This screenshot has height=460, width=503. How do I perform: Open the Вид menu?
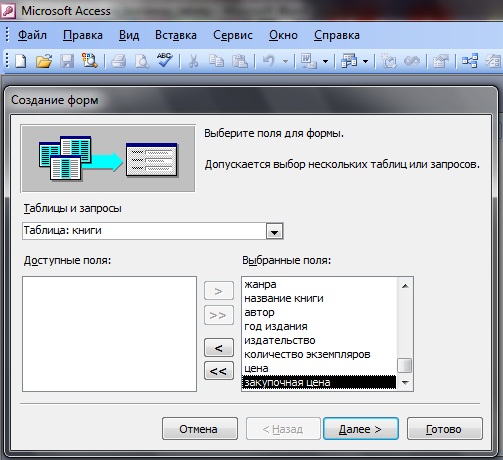click(x=129, y=35)
